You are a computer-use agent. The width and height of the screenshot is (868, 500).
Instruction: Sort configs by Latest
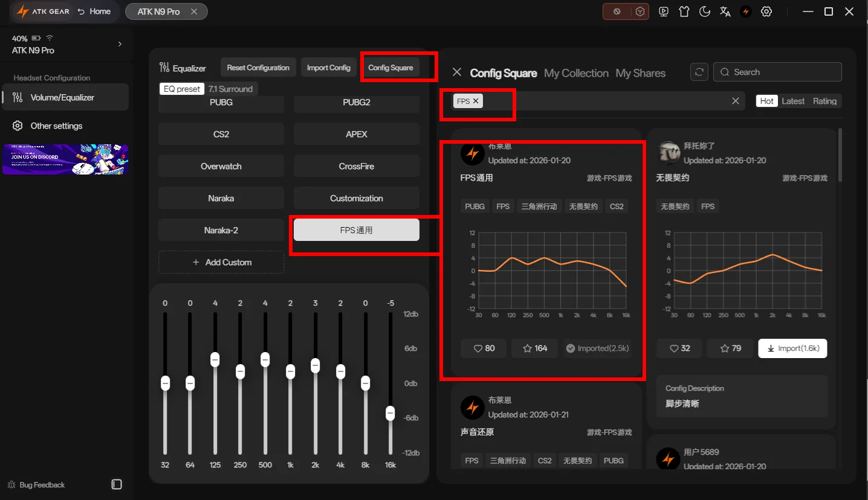793,101
